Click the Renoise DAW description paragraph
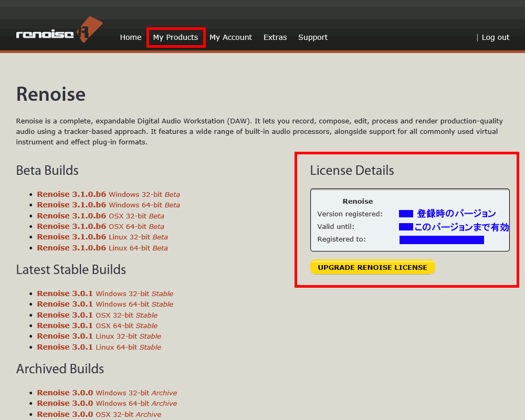Viewport: 525px width, 420px height. [259, 131]
